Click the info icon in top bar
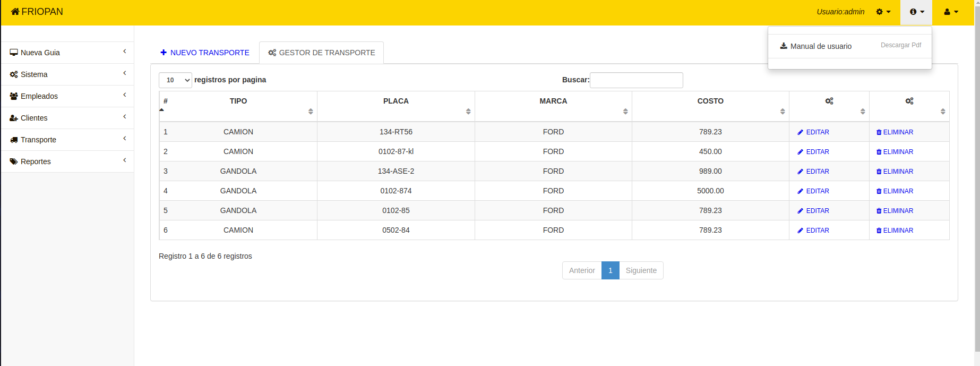Image resolution: width=980 pixels, height=366 pixels. pos(916,12)
